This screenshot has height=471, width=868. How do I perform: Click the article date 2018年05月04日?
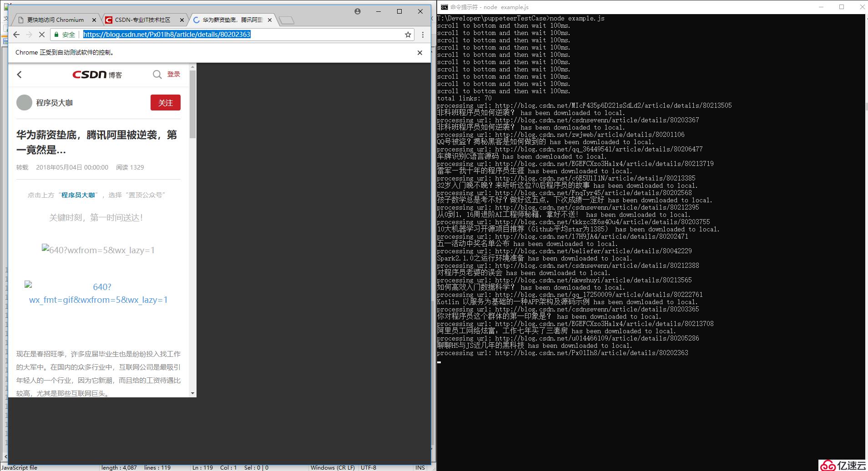click(72, 167)
